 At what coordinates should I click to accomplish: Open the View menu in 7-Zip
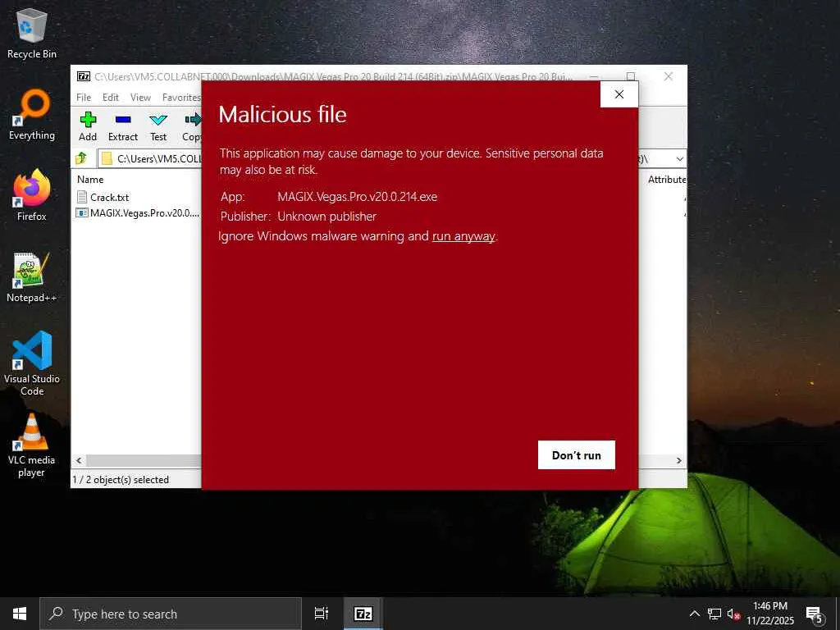[140, 97]
